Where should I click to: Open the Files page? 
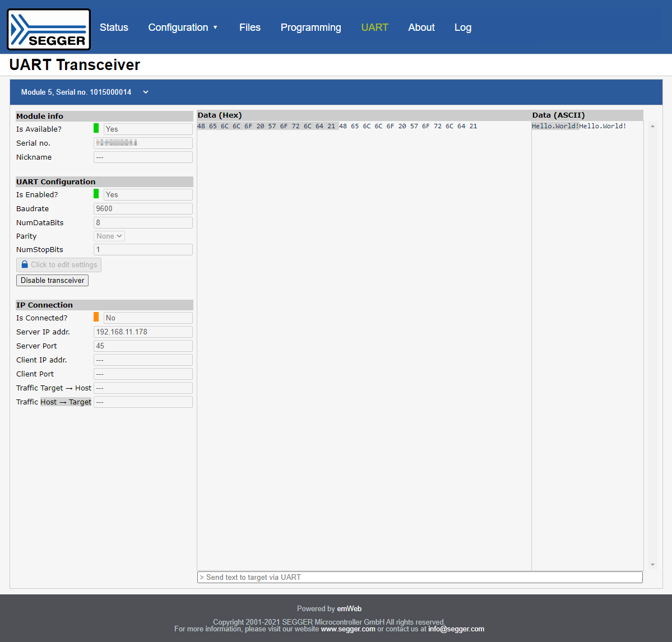[249, 27]
